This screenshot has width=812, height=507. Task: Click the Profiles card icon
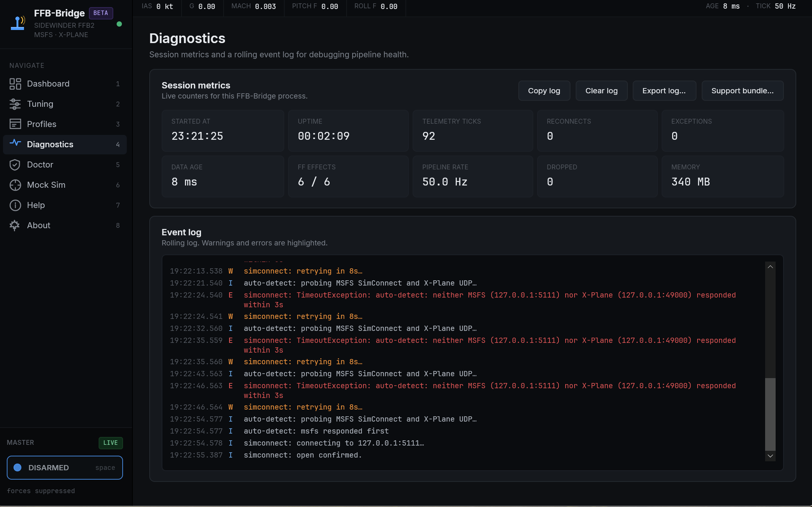[x=15, y=124]
